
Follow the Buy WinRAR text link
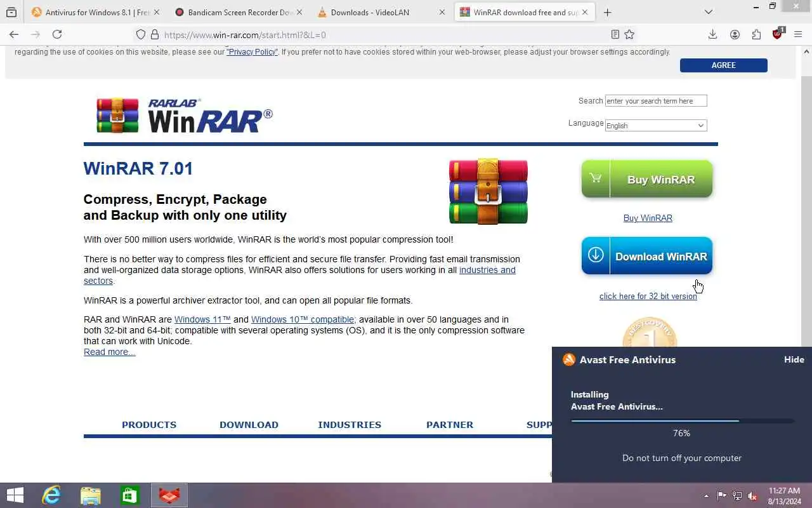point(648,218)
